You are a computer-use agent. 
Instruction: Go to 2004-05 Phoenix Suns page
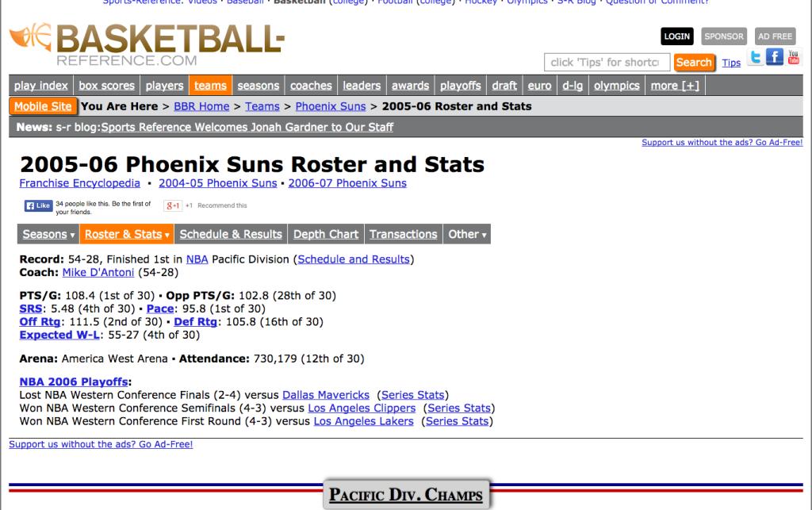point(217,182)
